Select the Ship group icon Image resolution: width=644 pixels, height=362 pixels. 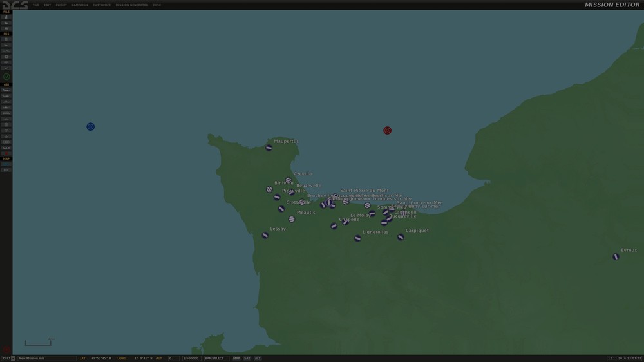[6, 102]
